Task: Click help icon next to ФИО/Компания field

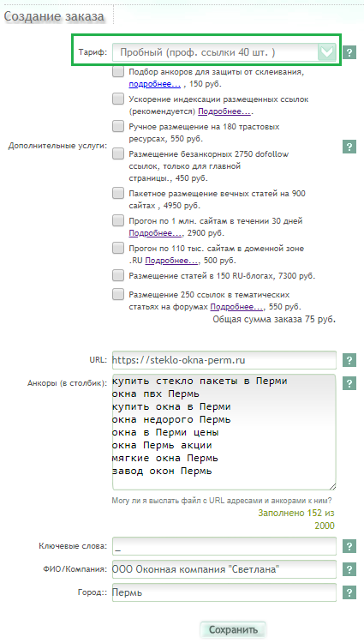Action: tap(349, 569)
